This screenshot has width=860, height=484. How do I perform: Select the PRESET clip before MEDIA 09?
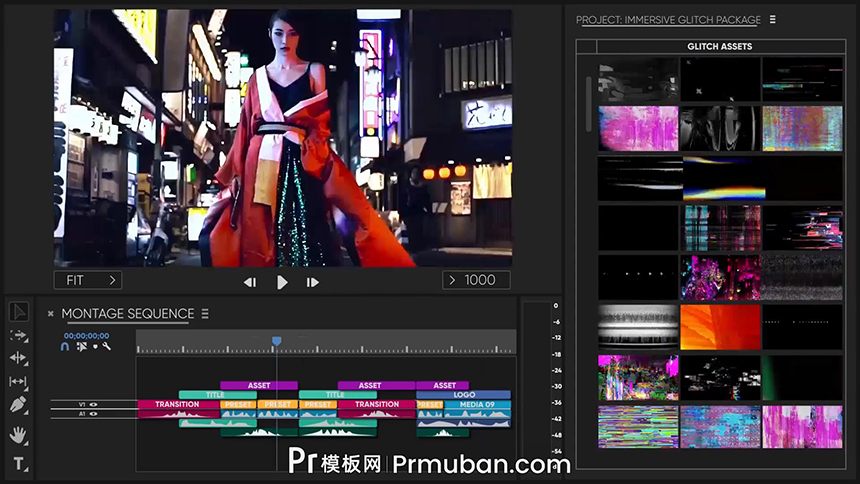tap(429, 404)
